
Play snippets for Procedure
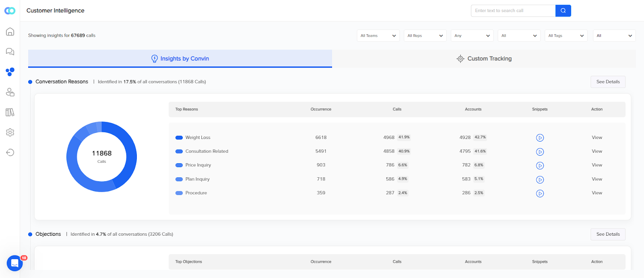coord(540,193)
